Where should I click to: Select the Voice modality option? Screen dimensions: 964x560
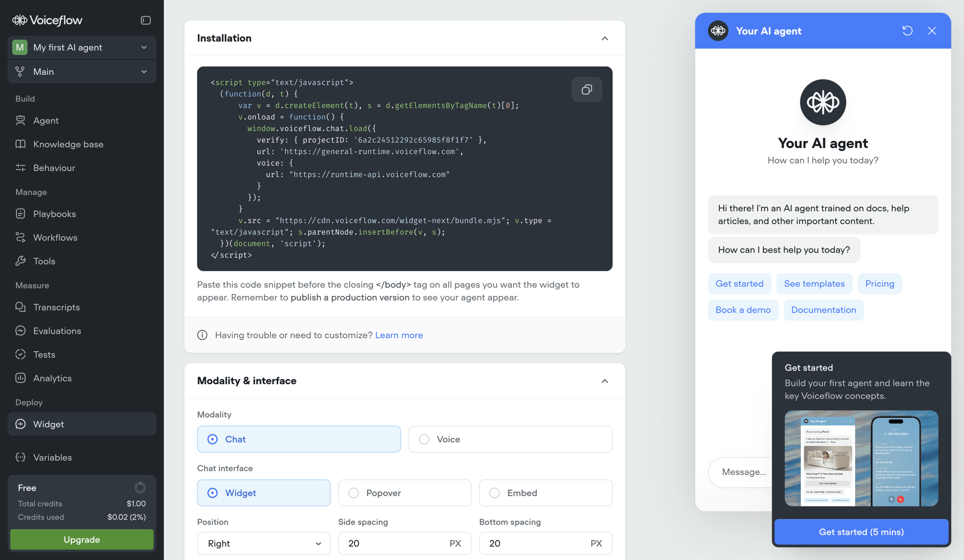511,439
